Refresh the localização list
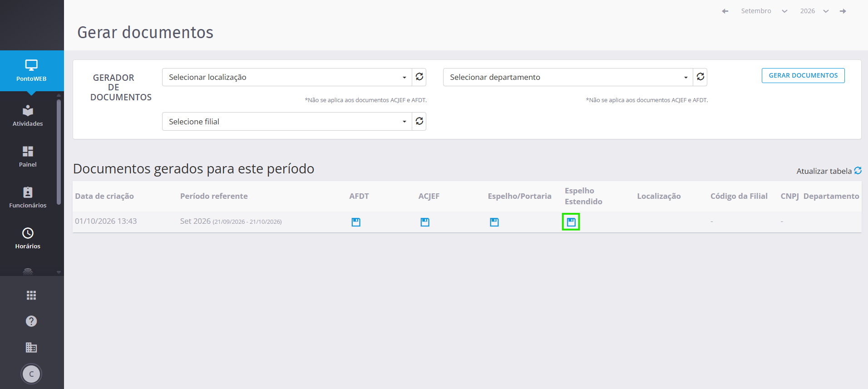The height and width of the screenshot is (389, 868). (x=419, y=77)
